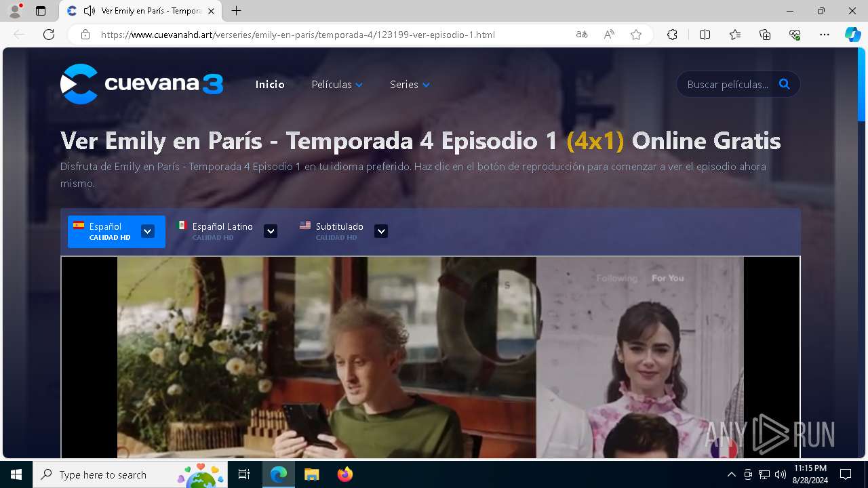Start Read aloud from the address bar
This screenshot has width=868, height=488.
(609, 35)
